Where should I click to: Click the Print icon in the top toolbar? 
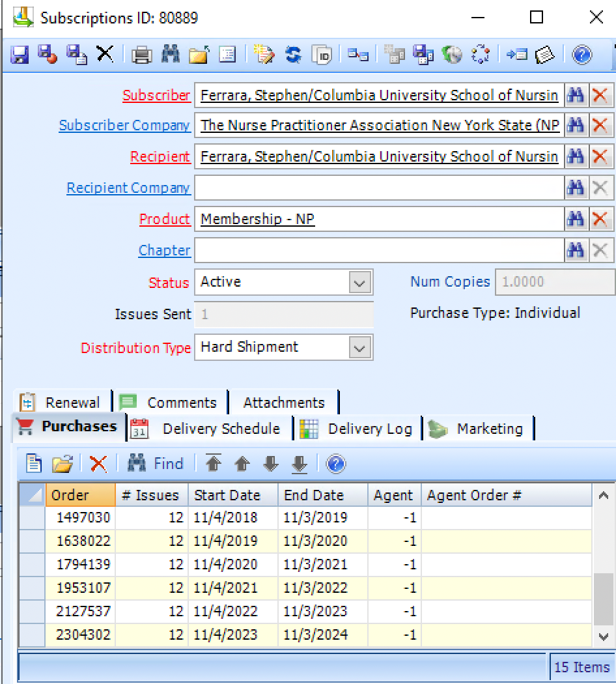141,55
